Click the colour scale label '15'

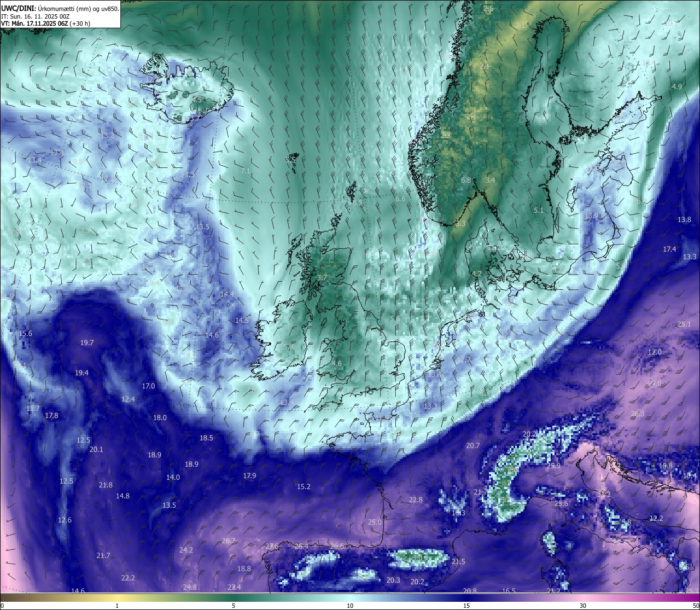click(466, 606)
